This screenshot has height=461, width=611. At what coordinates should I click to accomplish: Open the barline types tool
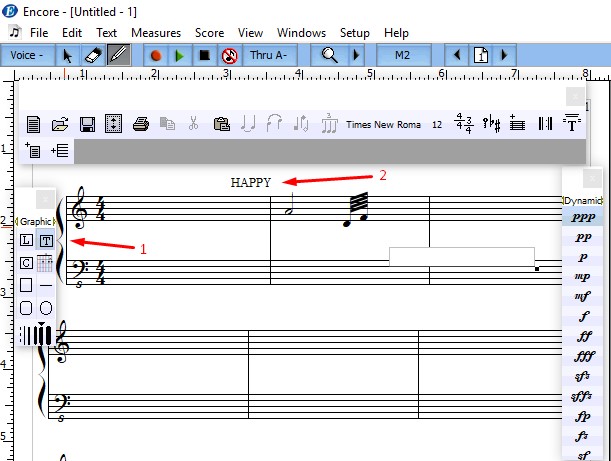click(x=545, y=124)
